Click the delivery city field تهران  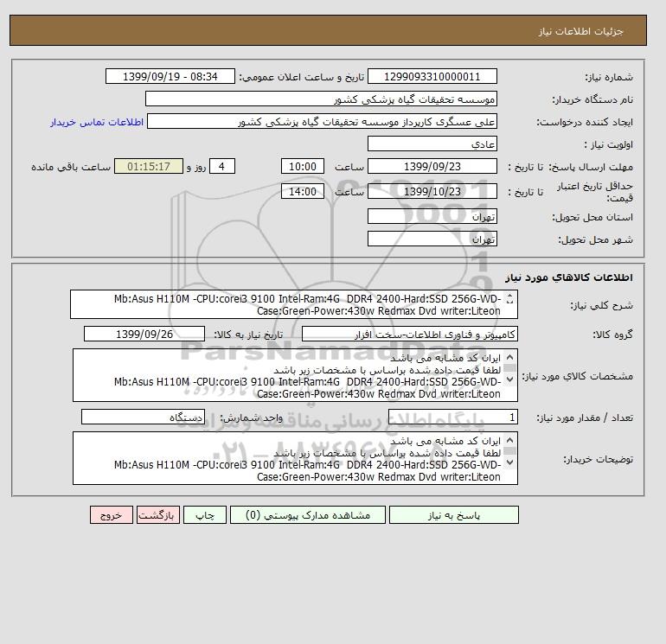(x=432, y=239)
